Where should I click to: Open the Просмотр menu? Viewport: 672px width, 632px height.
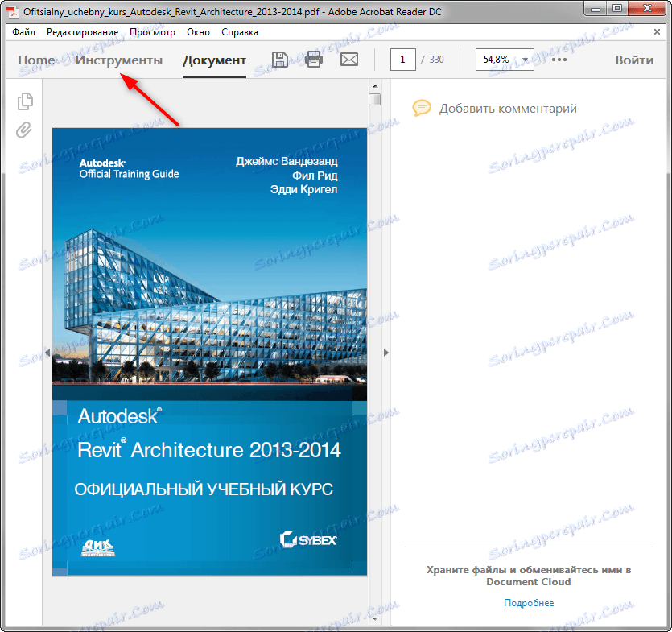tap(152, 32)
